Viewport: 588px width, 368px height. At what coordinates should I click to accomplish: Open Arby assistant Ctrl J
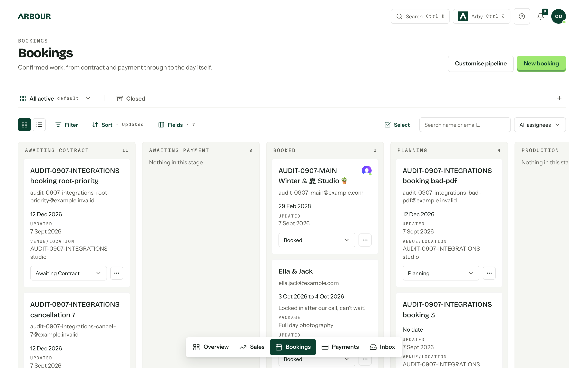pyautogui.click(x=481, y=16)
